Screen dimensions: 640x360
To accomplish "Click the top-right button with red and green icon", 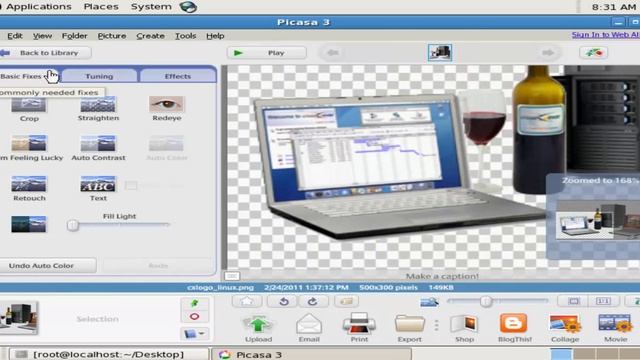I will click(x=593, y=53).
